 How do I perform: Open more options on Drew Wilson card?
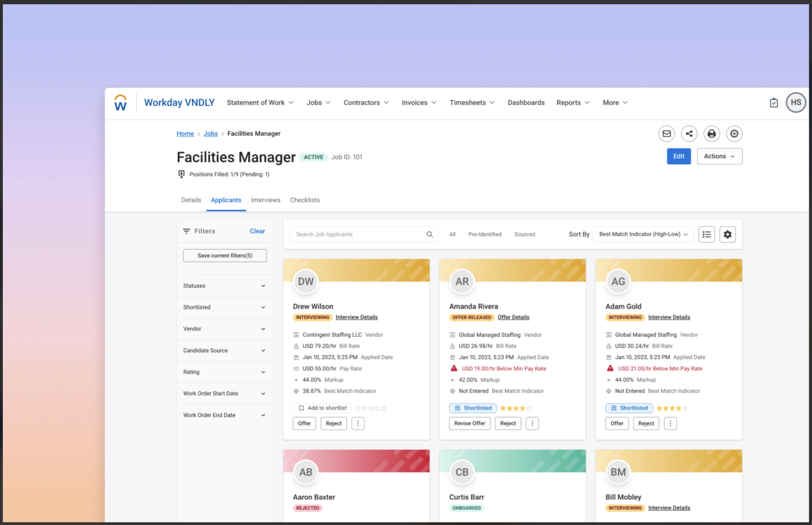pos(358,423)
